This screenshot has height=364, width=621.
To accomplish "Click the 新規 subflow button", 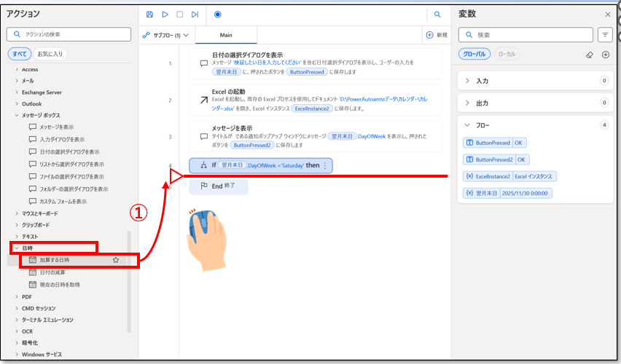I will click(436, 35).
